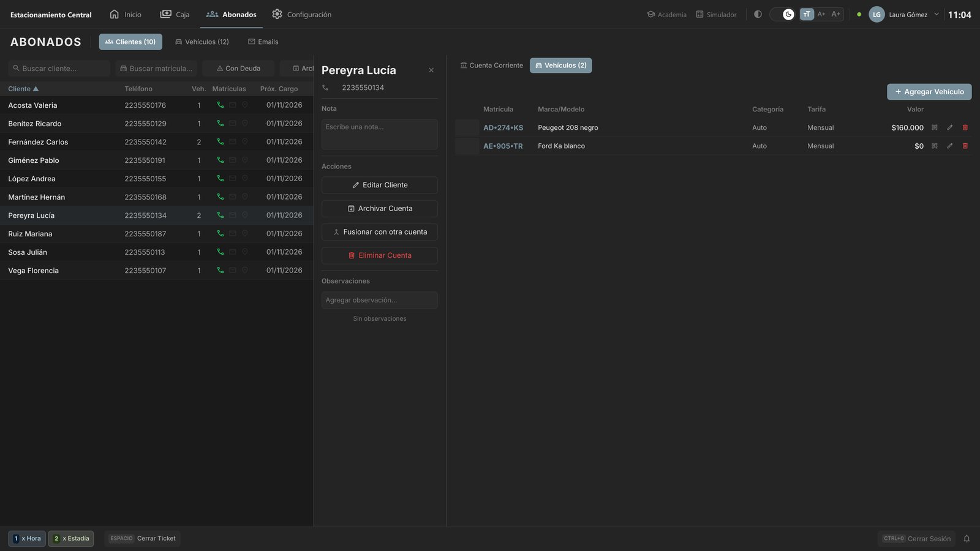Delete vehicle AD•274•KS with trash icon

(965, 127)
